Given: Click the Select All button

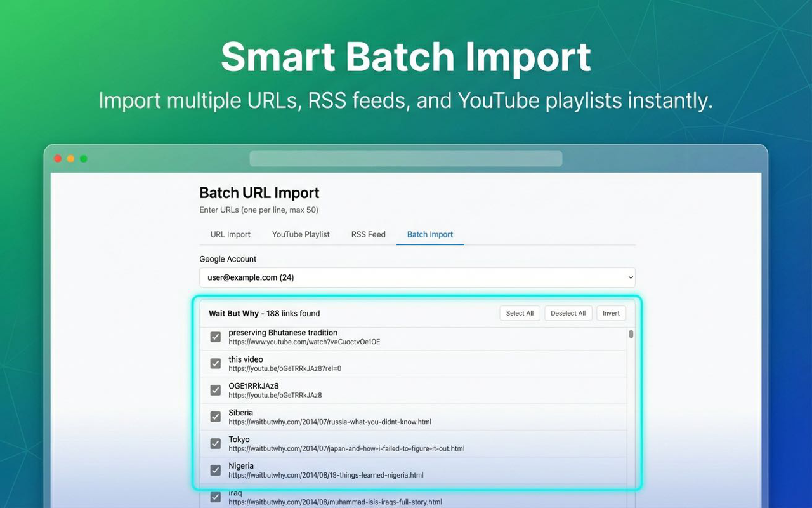Looking at the screenshot, I should (520, 313).
